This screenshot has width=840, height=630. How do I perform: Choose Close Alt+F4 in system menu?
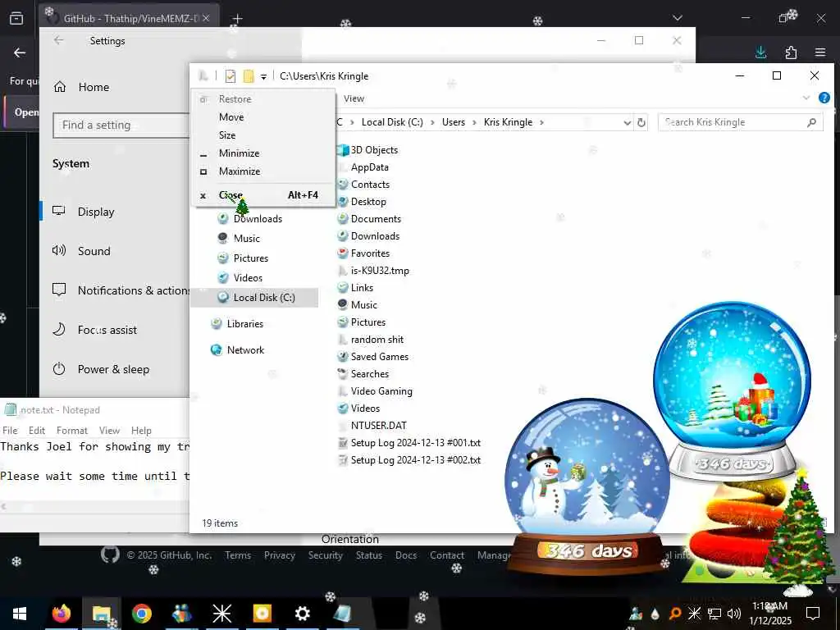(262, 195)
